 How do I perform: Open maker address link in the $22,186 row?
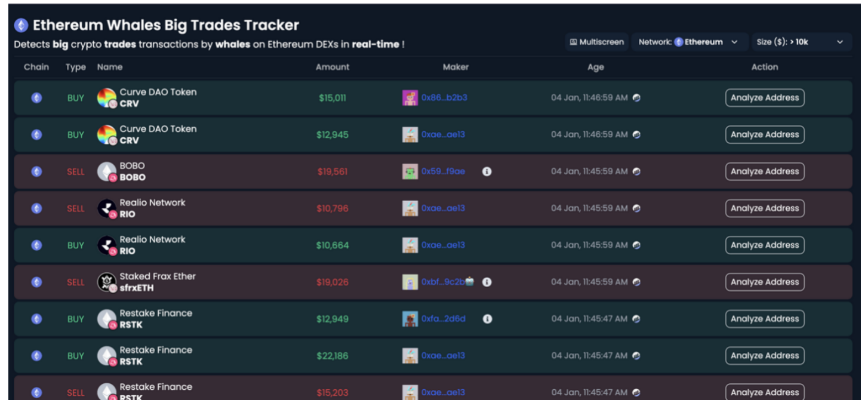443,356
